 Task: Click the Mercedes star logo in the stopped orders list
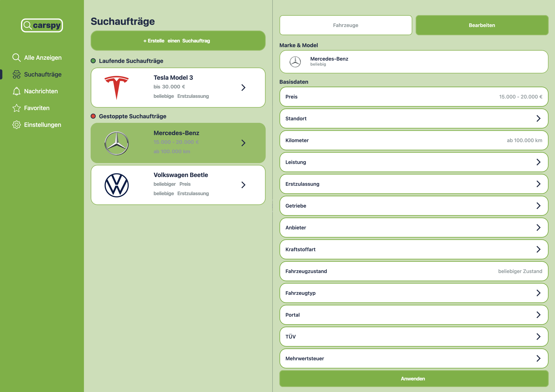(117, 143)
